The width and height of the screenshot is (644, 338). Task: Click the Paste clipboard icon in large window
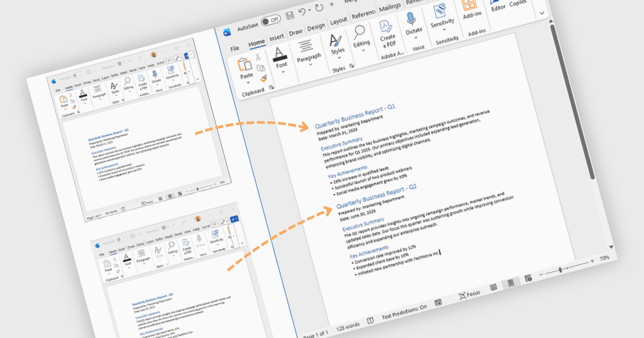tap(245, 65)
